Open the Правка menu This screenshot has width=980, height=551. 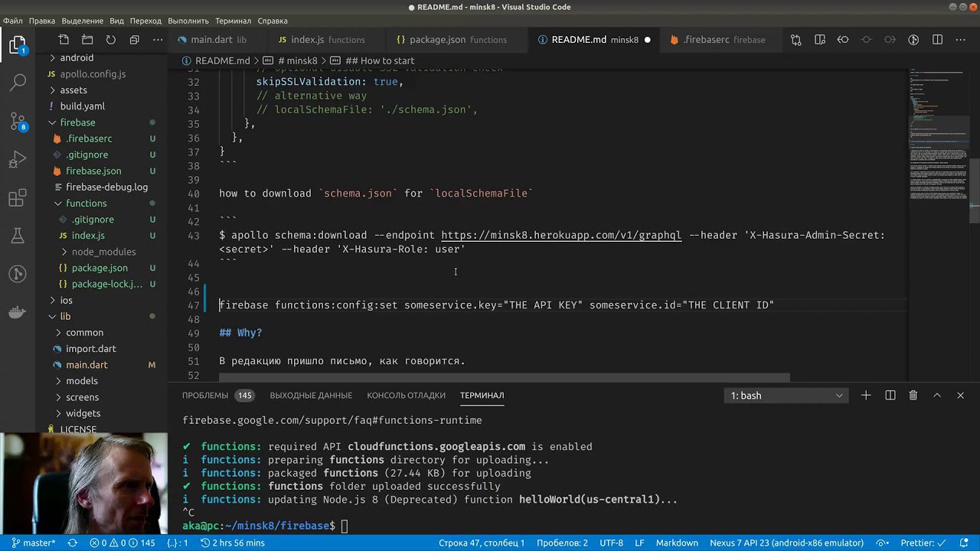(41, 21)
